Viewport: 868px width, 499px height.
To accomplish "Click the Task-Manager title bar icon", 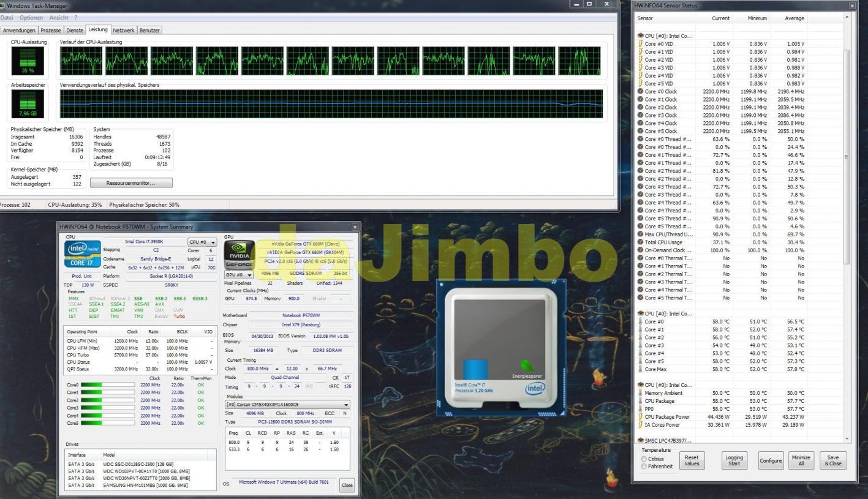I will click(2, 5).
